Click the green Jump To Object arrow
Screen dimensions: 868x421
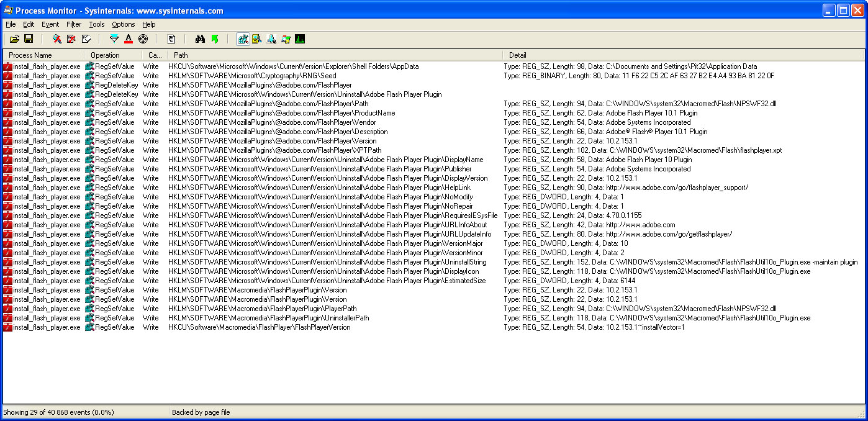tap(215, 39)
